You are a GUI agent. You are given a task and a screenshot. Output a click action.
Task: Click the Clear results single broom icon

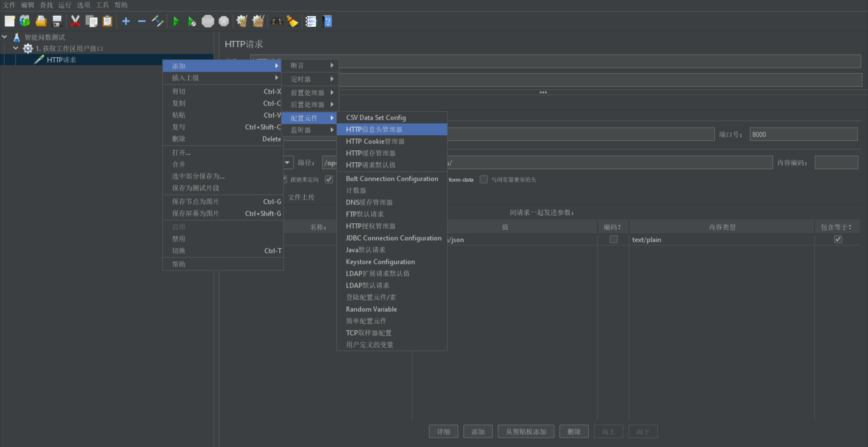point(242,21)
